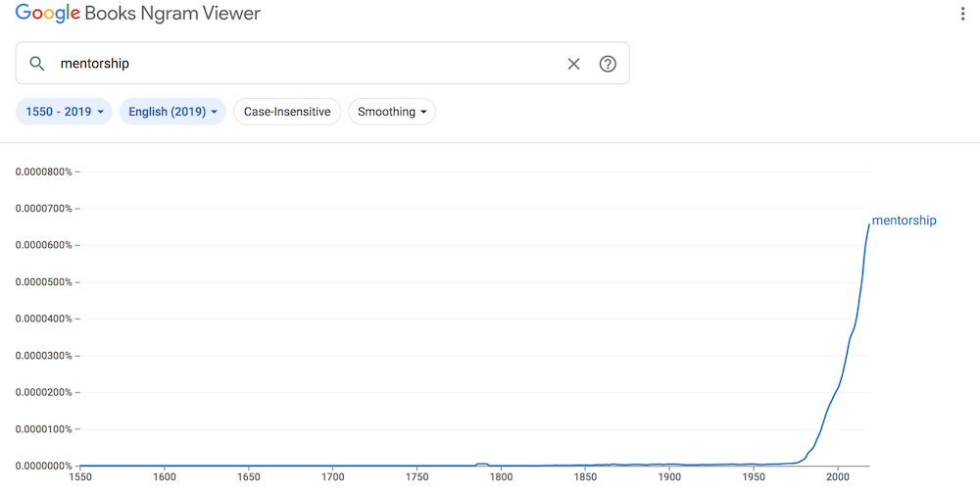980x494 pixels.
Task: Click the 1550 mark on the year axis
Action: [80, 476]
